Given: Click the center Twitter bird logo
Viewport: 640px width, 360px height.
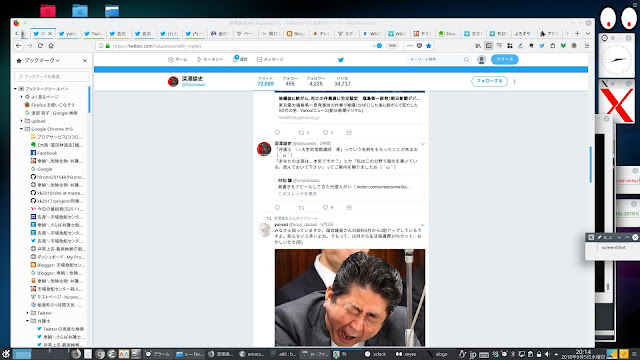Looking at the screenshot, I should point(341,60).
